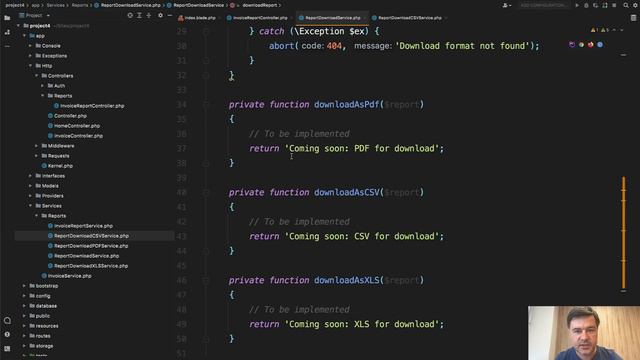
Task: Open file in Firefox browser icon
Action: point(591,44)
